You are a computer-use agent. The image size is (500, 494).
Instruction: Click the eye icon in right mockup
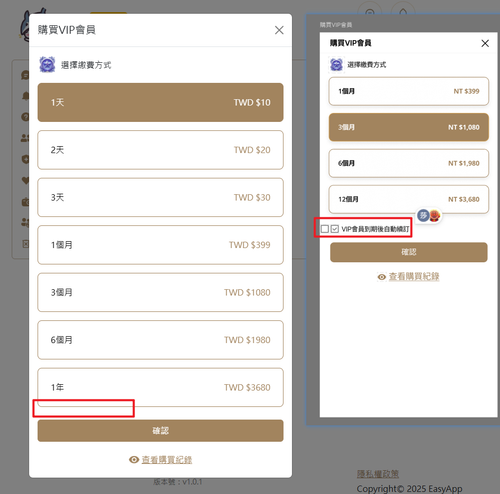[382, 277]
